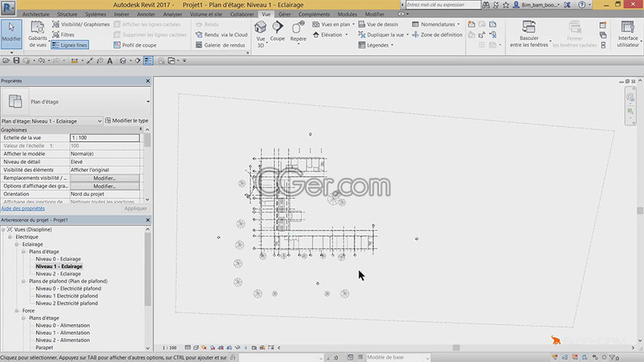Screen dimensions: 644x362
Task: Open Vues en plan dropdown
Action: tap(333, 24)
